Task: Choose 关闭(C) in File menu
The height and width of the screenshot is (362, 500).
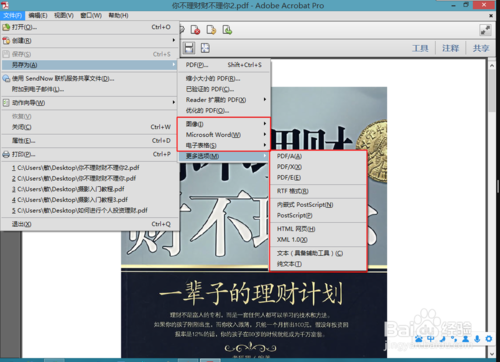Action: [89, 127]
